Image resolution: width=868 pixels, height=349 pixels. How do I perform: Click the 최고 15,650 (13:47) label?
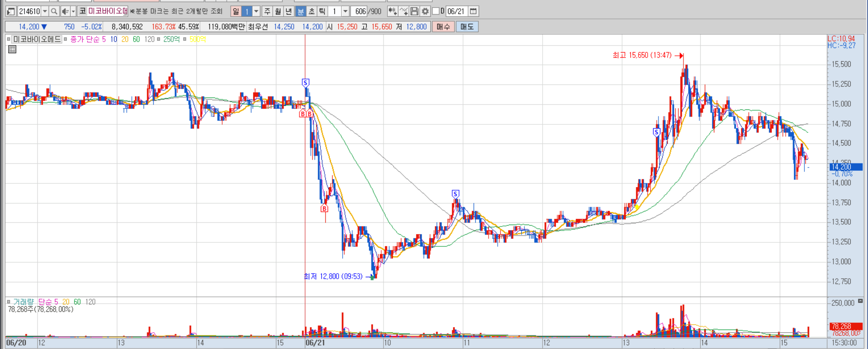pyautogui.click(x=642, y=55)
